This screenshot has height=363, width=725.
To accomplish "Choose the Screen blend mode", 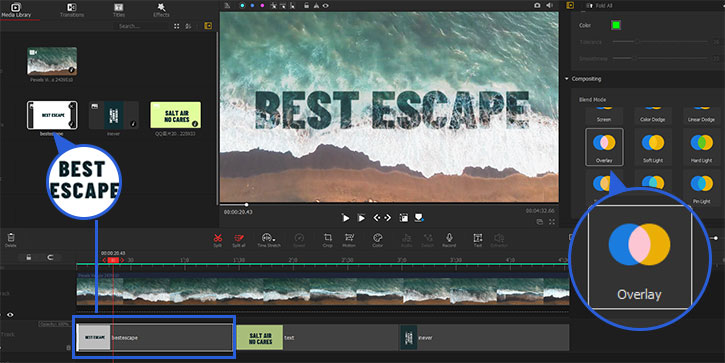I will [x=604, y=115].
